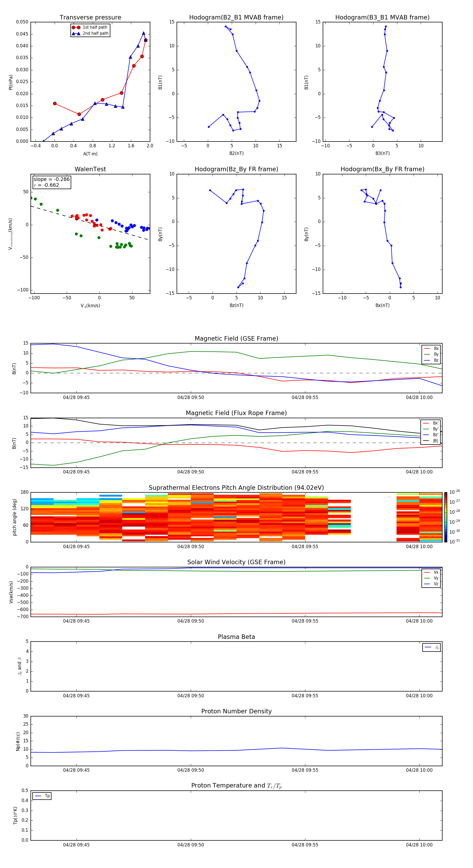Click '04/28 09:50' tick under GSE magnetic field
The height and width of the screenshot is (868, 473).
(191, 398)
